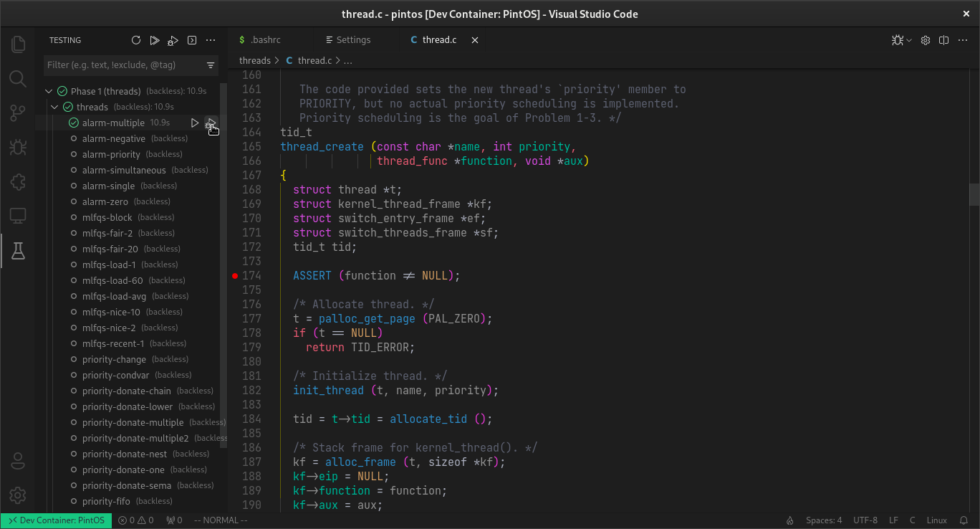
Task: Open the Source Control view
Action: 18,113
